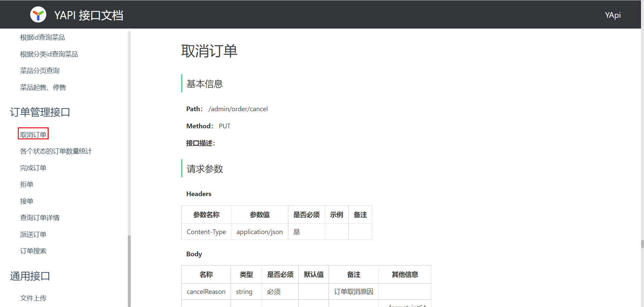Open 根据分类id查询菜品 in sidebar
Screen dimensions: 644x307
pos(49,54)
